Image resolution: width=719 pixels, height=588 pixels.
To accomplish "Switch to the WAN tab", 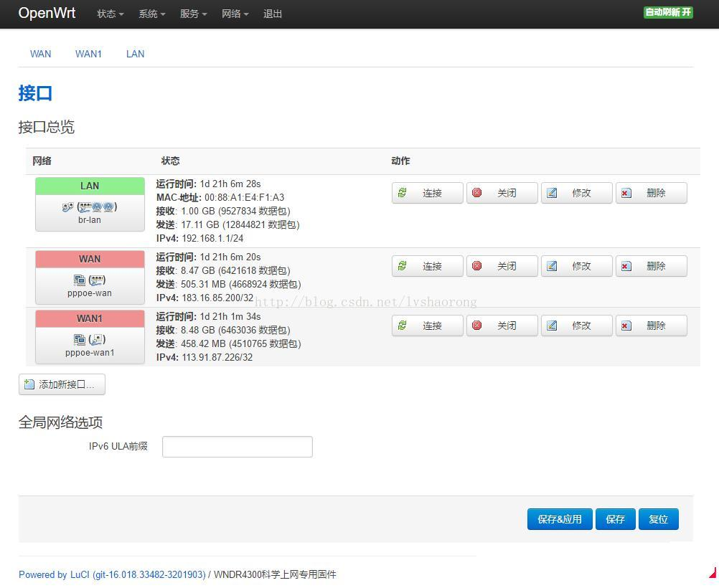I will (40, 54).
